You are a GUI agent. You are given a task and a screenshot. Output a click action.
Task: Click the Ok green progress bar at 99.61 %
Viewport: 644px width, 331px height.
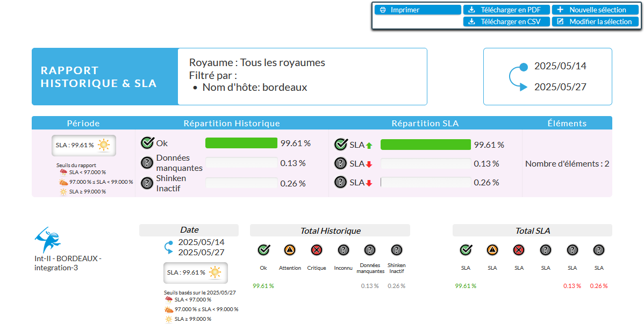tap(241, 143)
